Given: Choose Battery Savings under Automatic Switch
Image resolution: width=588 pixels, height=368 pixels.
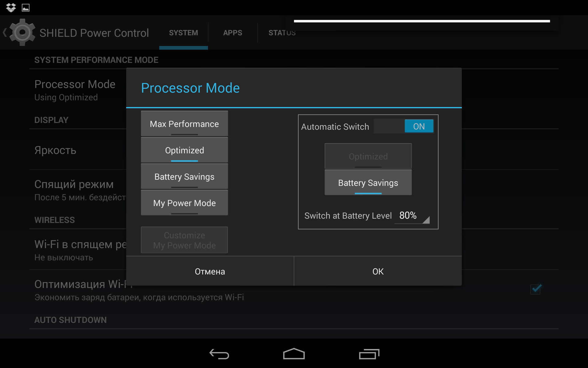Looking at the screenshot, I should click(368, 183).
